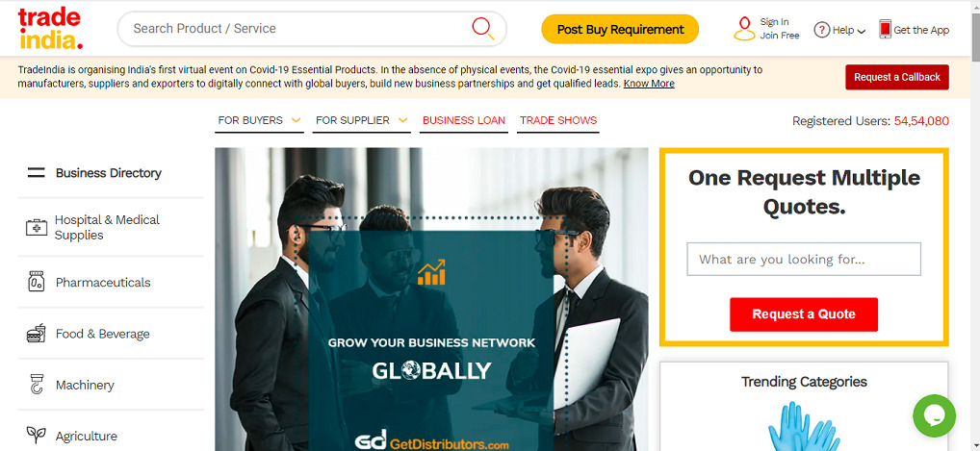980x451 pixels.
Task: Click the Food & Beverage icon
Action: tap(37, 334)
